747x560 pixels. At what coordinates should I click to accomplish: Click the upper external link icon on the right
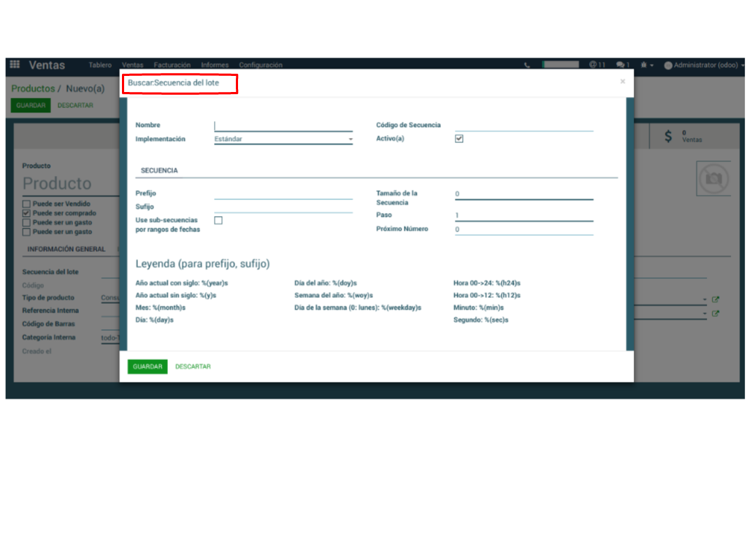point(716,299)
